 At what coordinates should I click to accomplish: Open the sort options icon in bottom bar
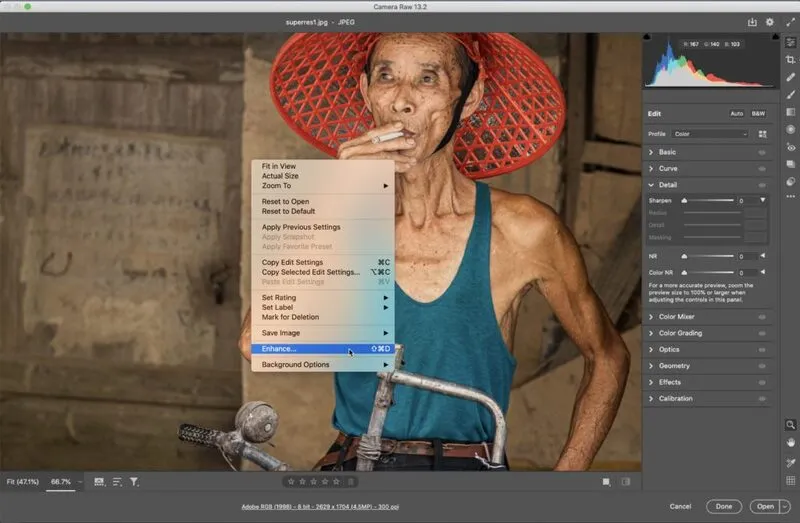tap(117, 482)
